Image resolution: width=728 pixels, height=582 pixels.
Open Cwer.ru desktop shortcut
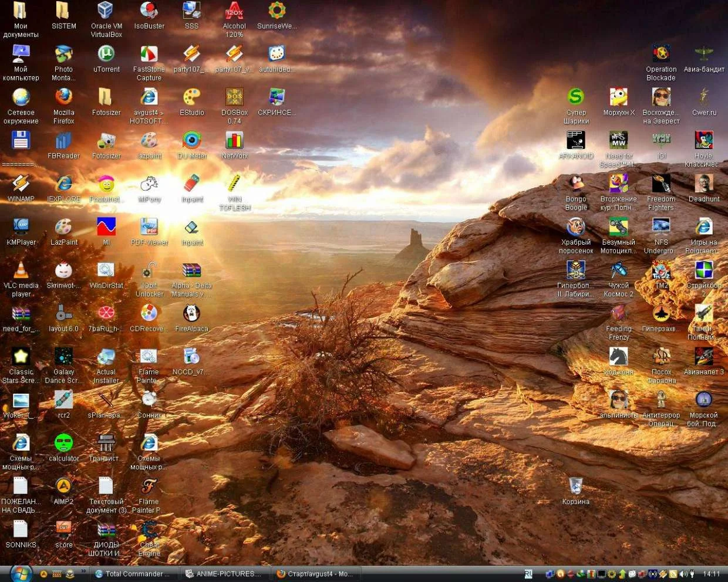click(x=704, y=101)
